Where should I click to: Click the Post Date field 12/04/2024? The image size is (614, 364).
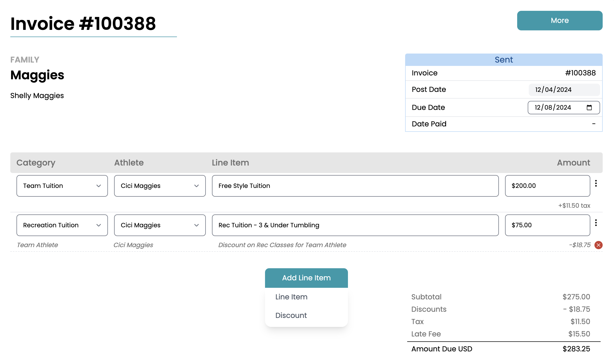coord(564,90)
